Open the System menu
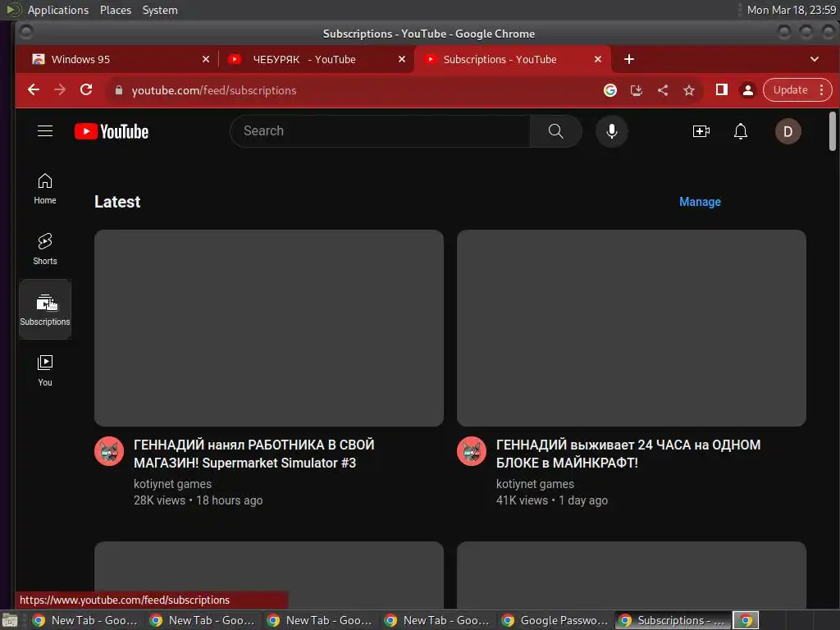The image size is (840, 630). point(160,10)
